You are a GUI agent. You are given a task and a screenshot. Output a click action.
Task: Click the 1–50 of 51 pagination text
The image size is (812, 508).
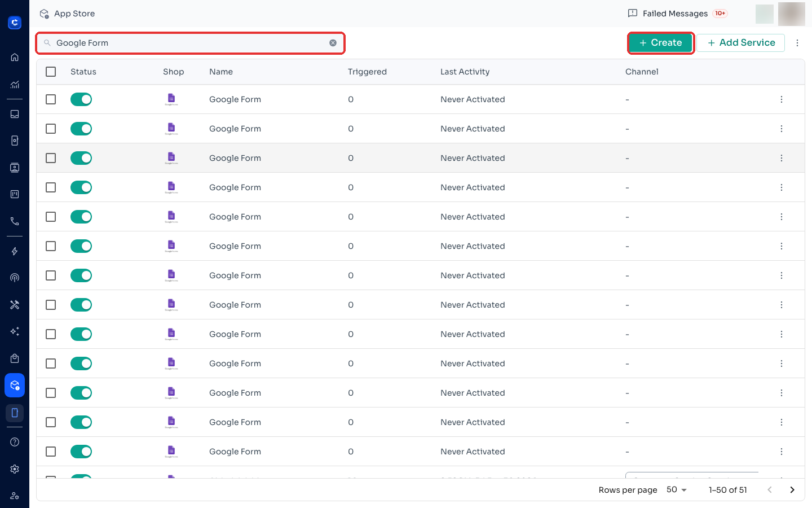pos(728,490)
